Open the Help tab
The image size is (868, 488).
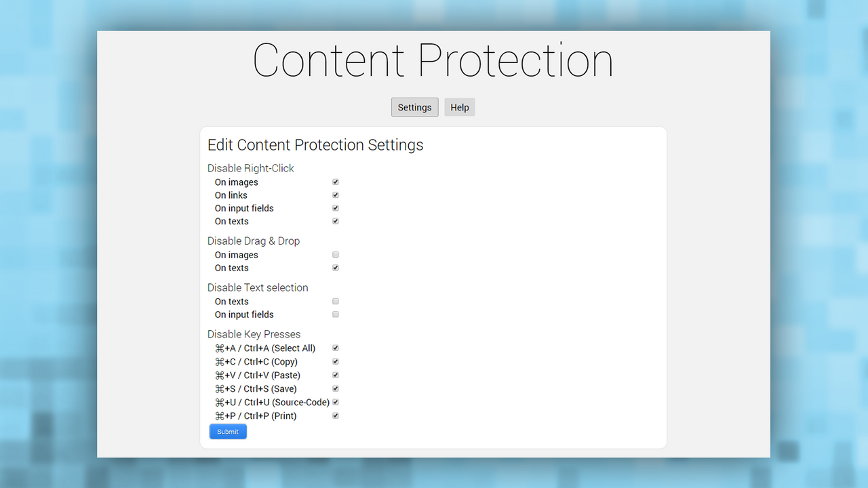coord(459,106)
